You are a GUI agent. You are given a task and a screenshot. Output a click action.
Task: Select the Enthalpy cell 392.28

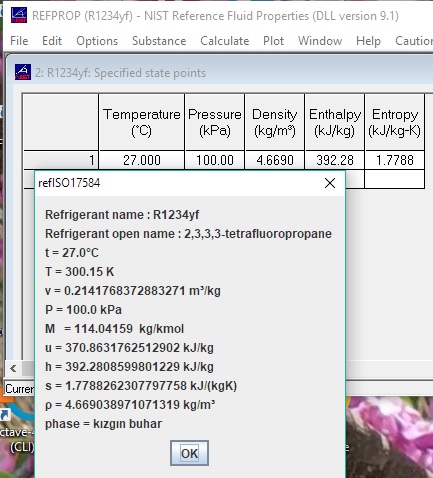(x=335, y=160)
